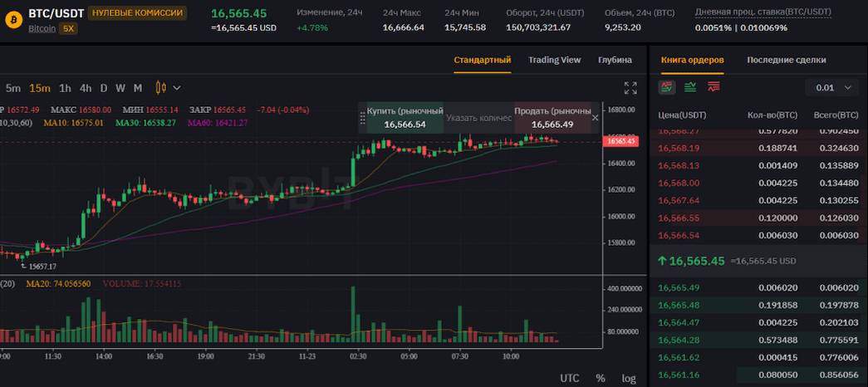Viewport: 868px width, 387px height.
Task: Click the Bitcoin coin logo icon
Action: (x=13, y=20)
